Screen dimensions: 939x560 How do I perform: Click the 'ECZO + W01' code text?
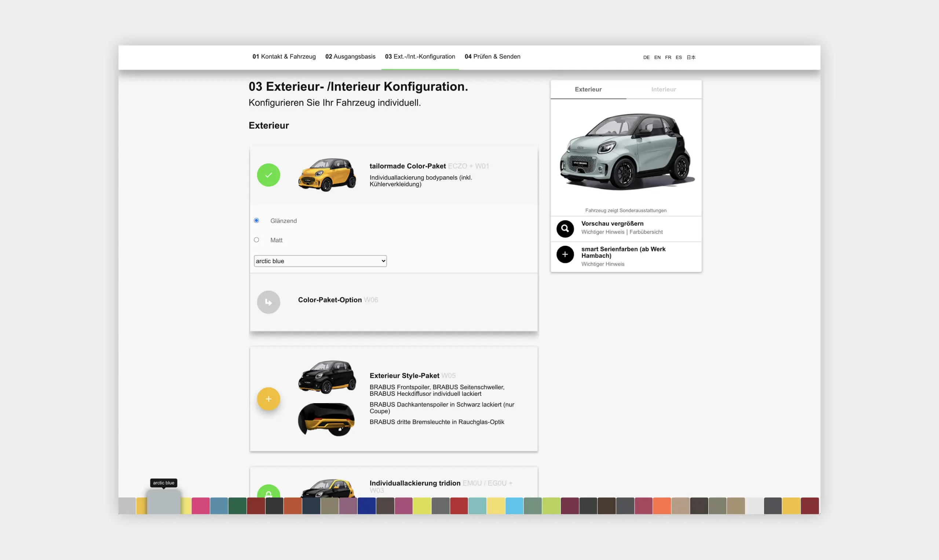click(x=468, y=166)
